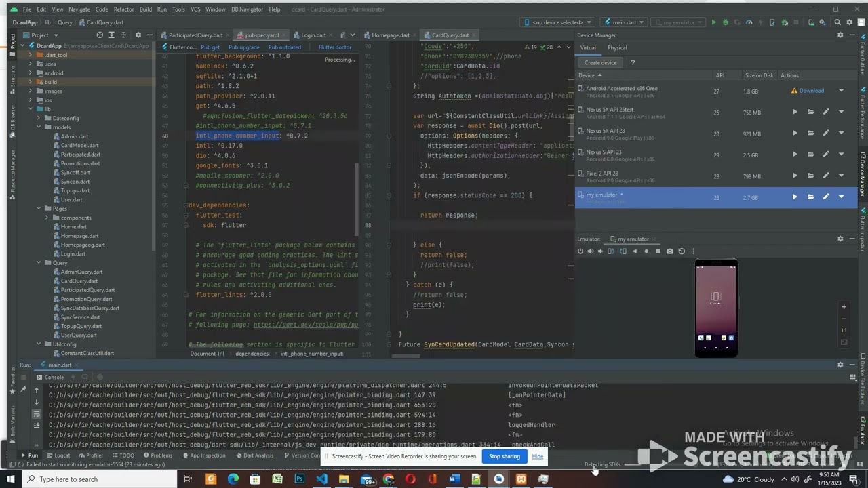Open Android Accelerated x86 Oreo actions dropdown

coord(842,91)
